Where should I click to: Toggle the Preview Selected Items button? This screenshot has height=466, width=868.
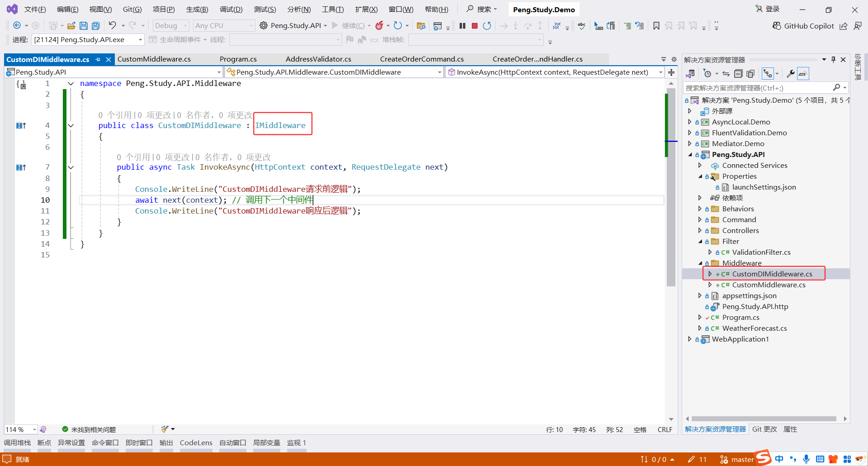[x=803, y=73]
